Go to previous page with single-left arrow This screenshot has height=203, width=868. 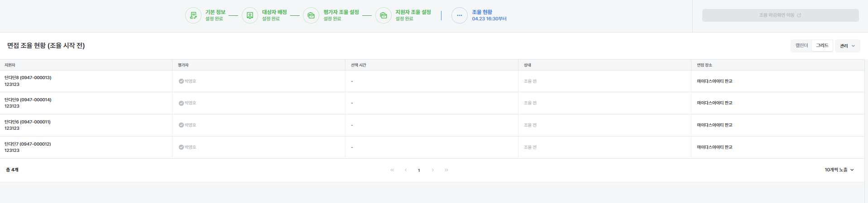click(x=406, y=170)
